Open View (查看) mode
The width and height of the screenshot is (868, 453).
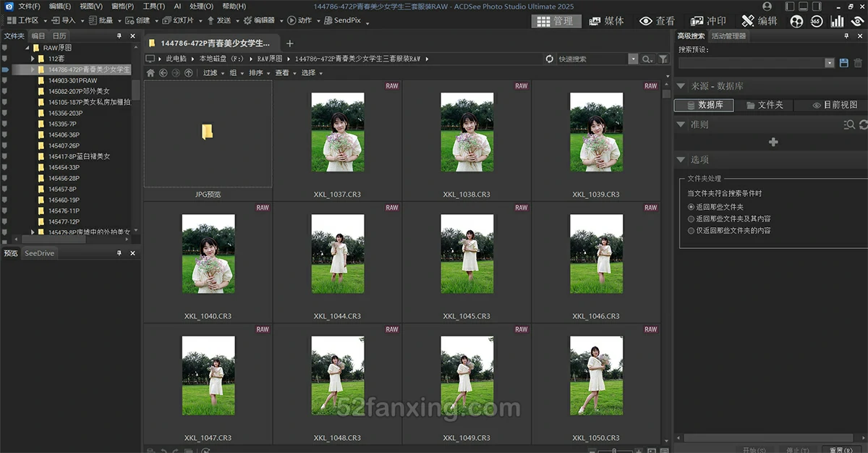point(658,21)
